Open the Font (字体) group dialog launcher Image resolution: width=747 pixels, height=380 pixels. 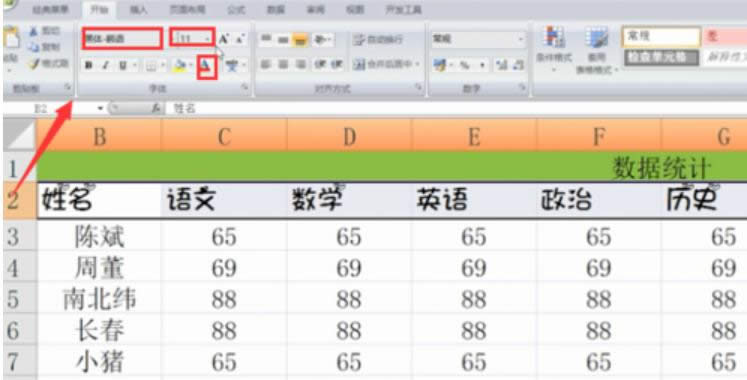click(245, 87)
